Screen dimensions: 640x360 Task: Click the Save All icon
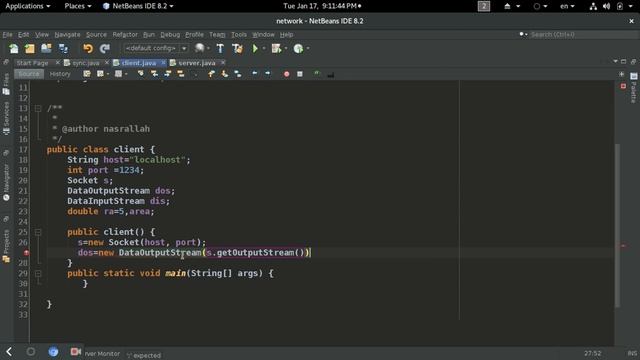tap(63, 49)
